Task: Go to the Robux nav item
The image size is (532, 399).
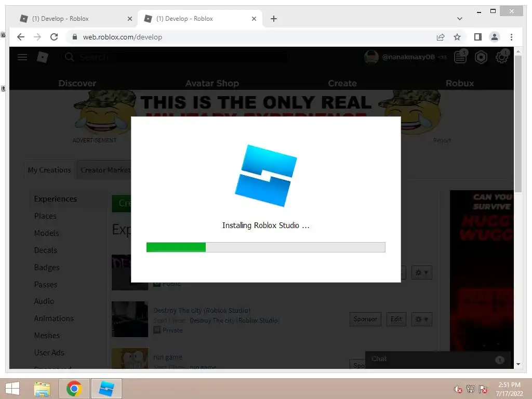Action: click(x=459, y=83)
